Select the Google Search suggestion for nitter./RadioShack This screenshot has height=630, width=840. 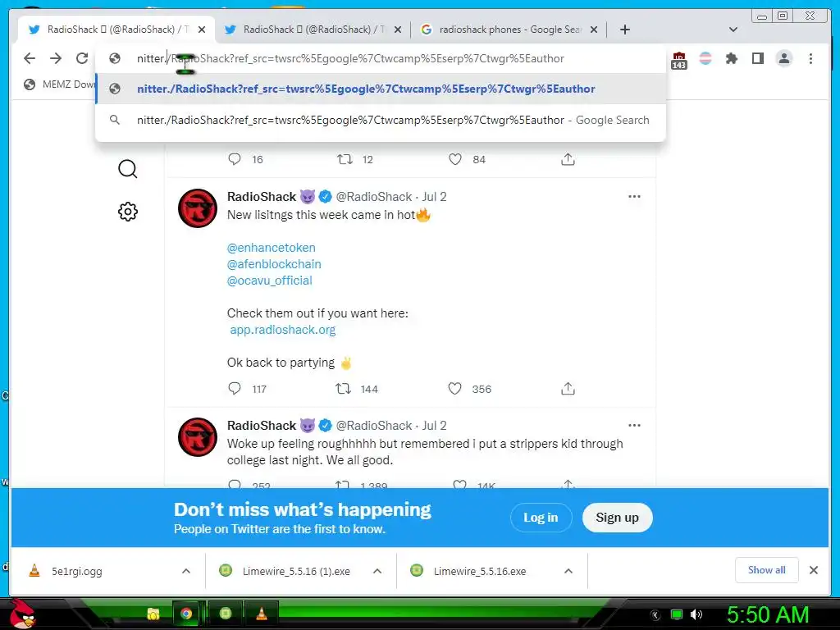click(381, 120)
